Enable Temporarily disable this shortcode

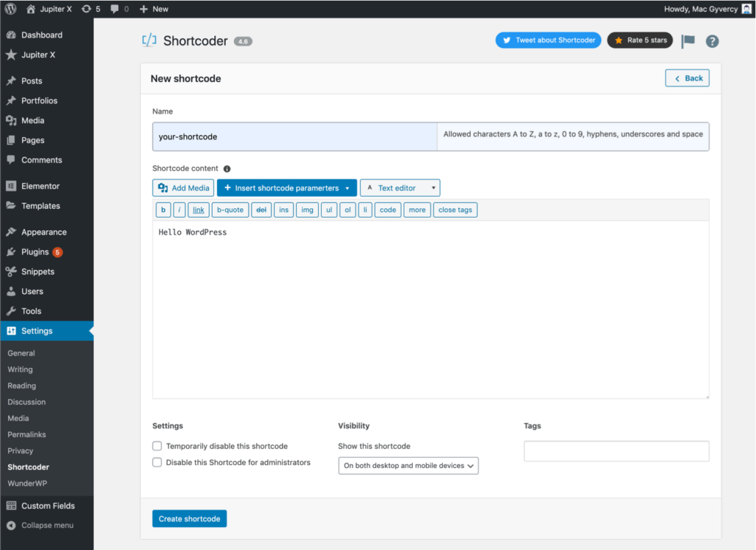157,446
